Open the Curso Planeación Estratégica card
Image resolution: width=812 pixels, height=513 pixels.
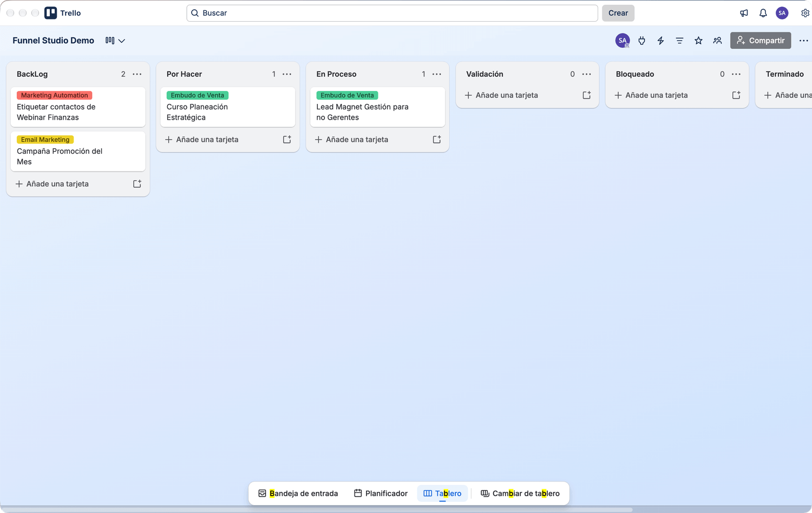coord(228,107)
